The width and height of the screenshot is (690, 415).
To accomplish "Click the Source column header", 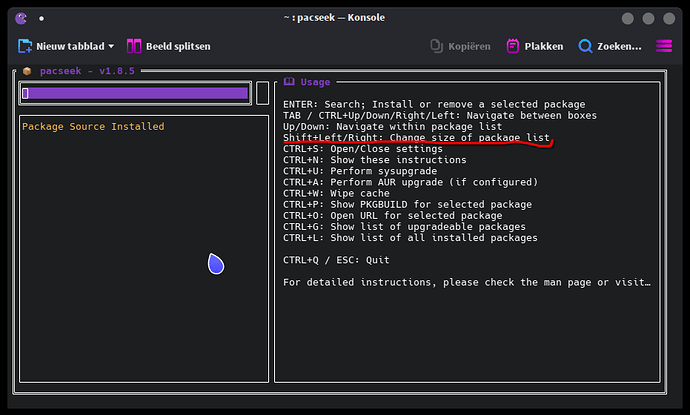I will 87,127.
